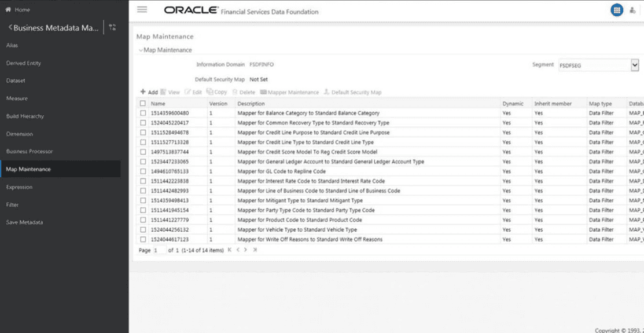The height and width of the screenshot is (333, 644).
Task: Sort by the Version column header
Action: tap(218, 104)
